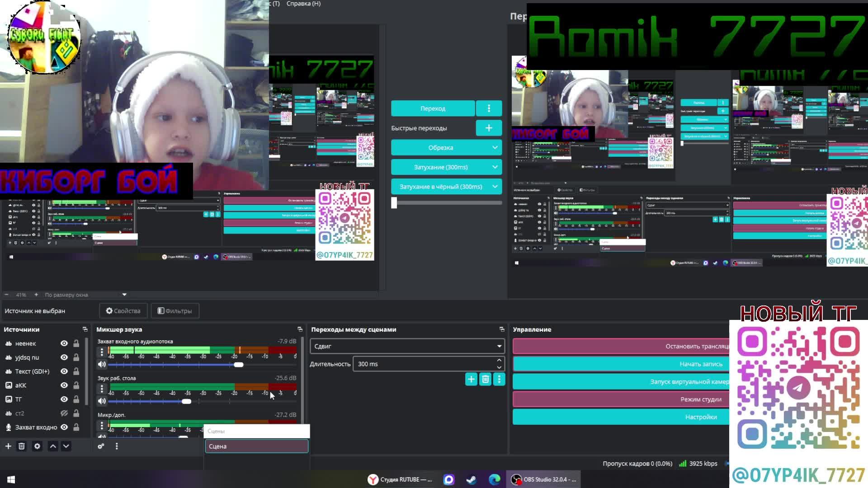Open advanced audio properties gears icon
Viewport: 868px width, 488px height.
pos(101,446)
